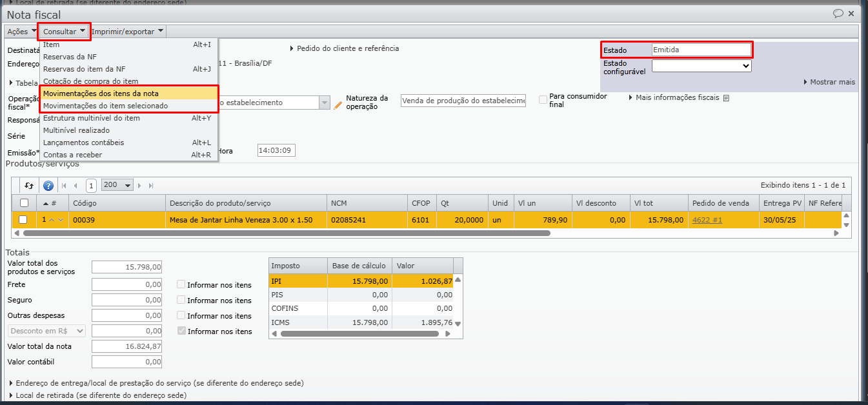The width and height of the screenshot is (868, 405).
Task: Go to next page of items grid
Action: pos(140,185)
